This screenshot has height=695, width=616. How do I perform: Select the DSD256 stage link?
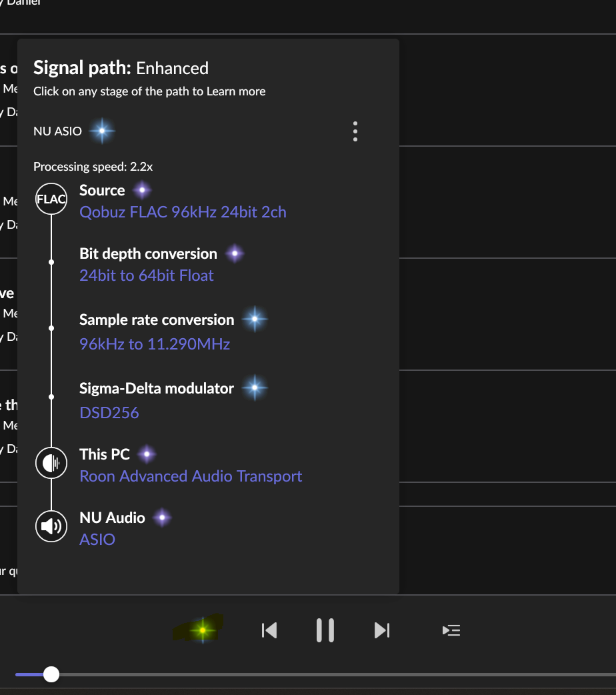pos(109,413)
